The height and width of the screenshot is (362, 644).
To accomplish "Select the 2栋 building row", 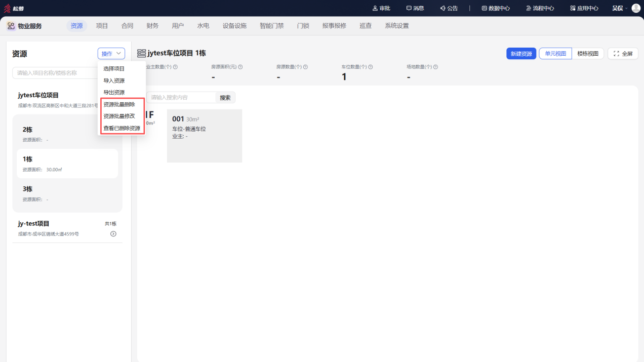I will (67, 134).
